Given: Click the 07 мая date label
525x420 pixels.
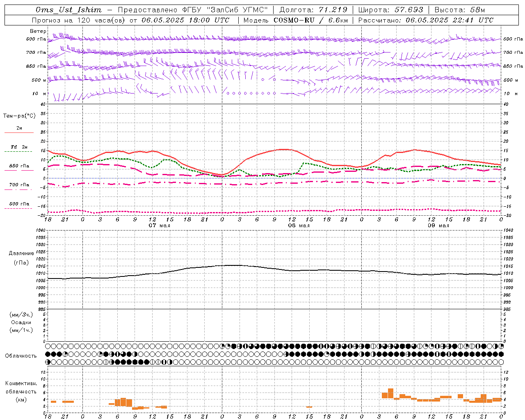Looking at the screenshot, I should pyautogui.click(x=159, y=226).
